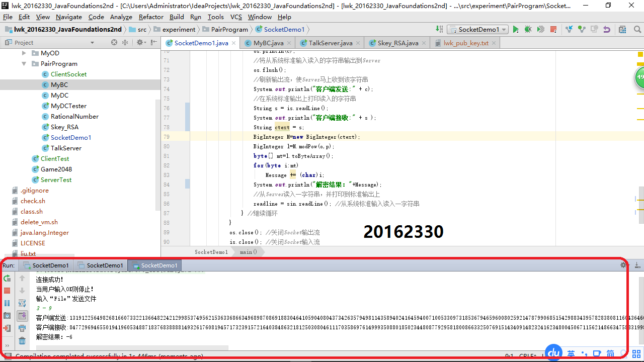Run SocketDemo1 with the green Run button

(x=516, y=29)
